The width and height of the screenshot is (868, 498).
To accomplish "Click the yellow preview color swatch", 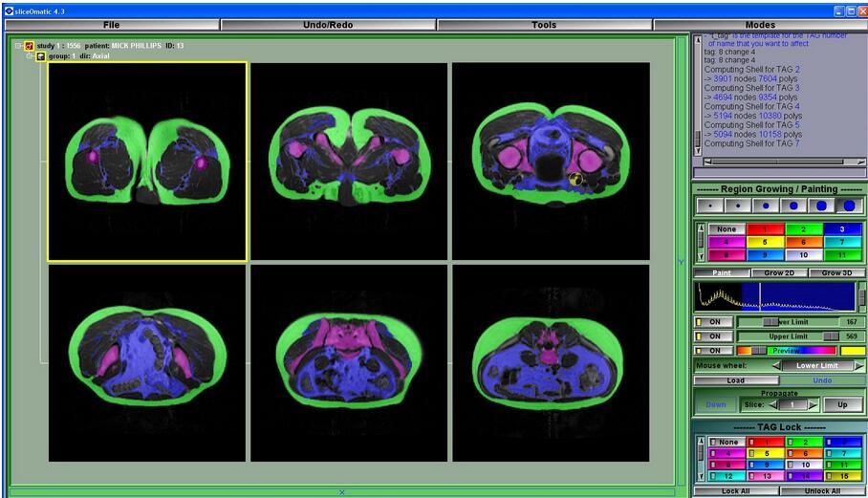I will point(853,351).
